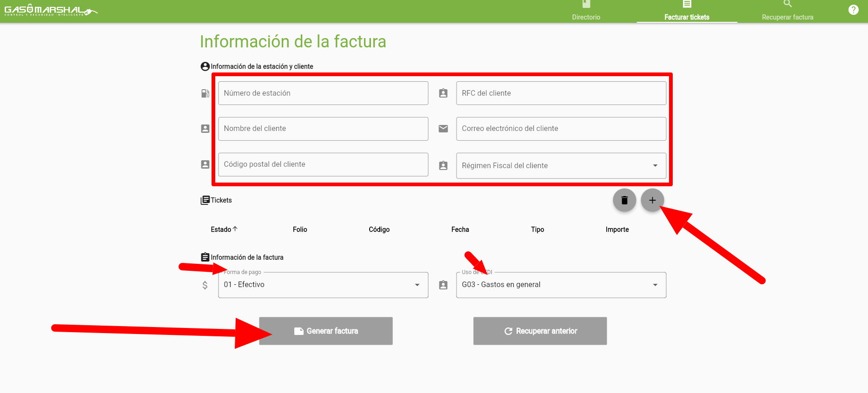868x393 pixels.
Task: Click the person icon beside Código postal
Action: coord(205,164)
